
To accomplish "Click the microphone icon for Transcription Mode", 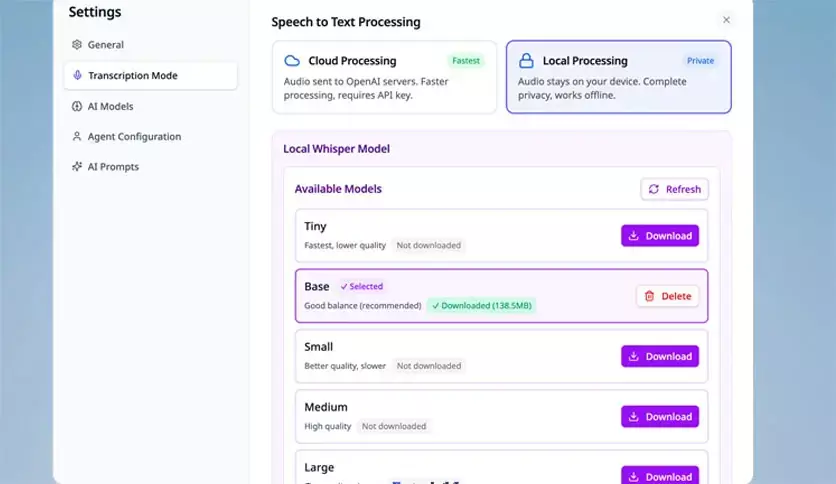I will point(77,76).
